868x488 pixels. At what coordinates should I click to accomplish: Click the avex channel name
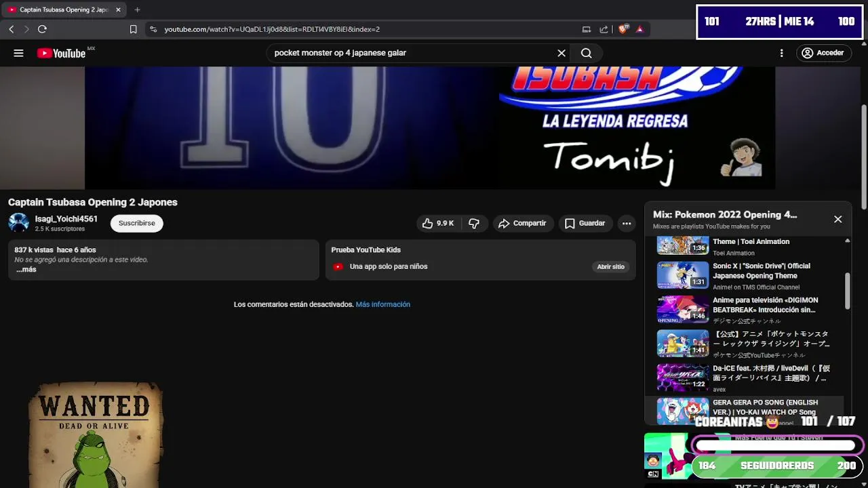click(719, 390)
